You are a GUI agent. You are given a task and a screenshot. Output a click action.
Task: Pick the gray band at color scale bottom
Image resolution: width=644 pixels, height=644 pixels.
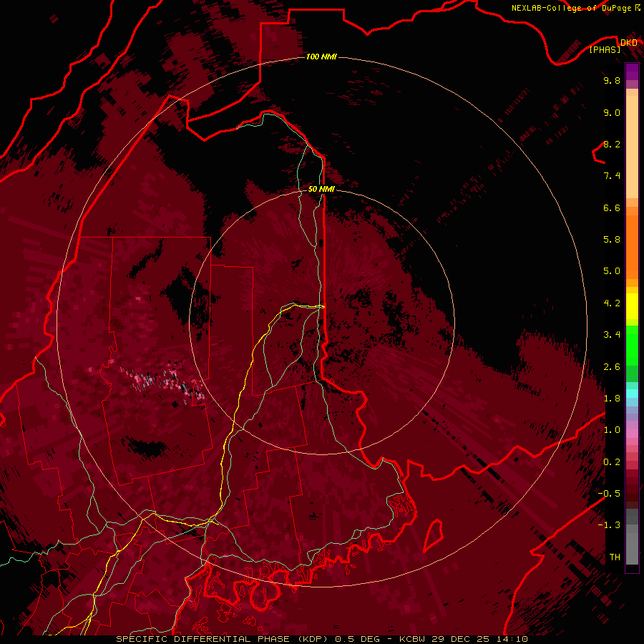[632, 537]
